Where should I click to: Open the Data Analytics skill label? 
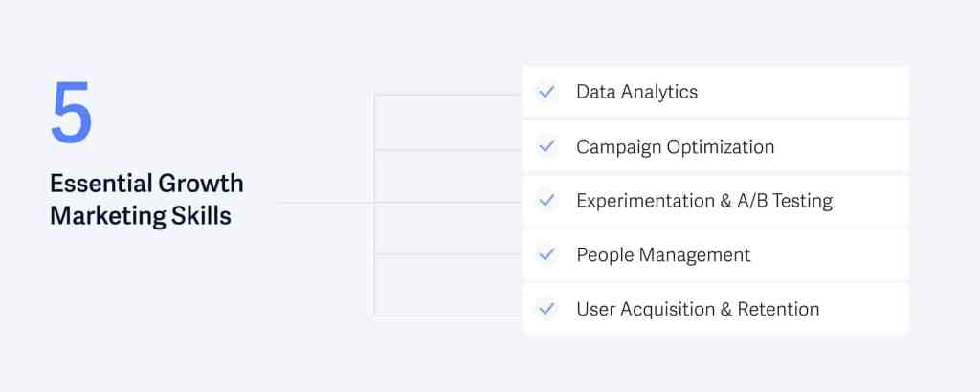(636, 93)
